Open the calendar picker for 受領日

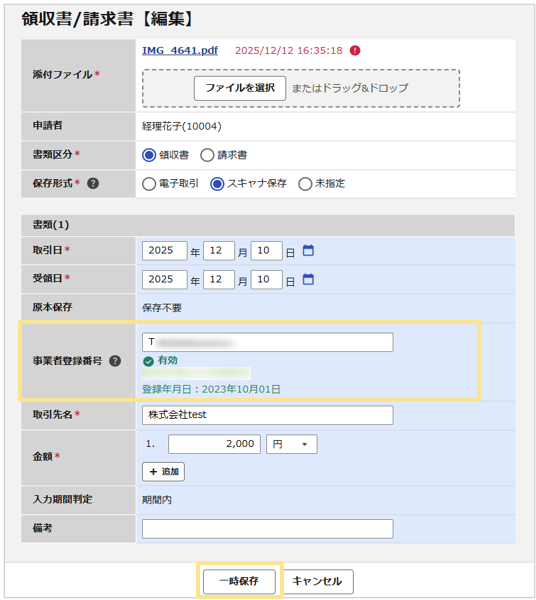pos(308,279)
